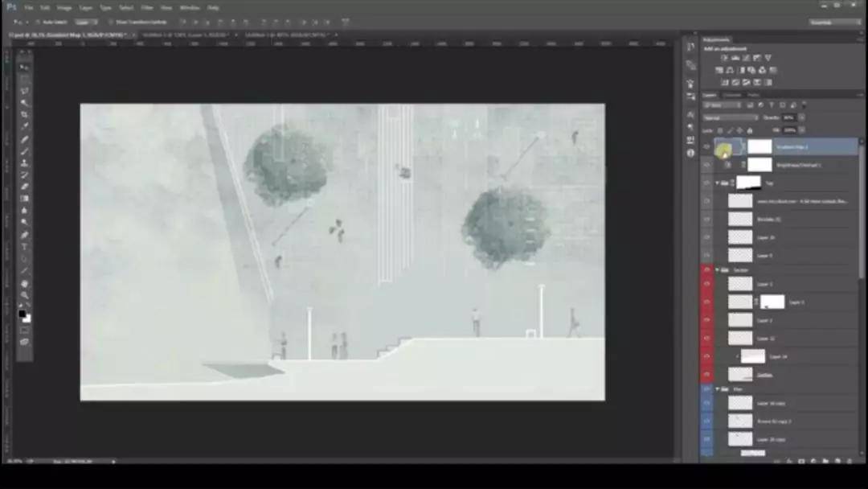Viewport: 868px width, 489px height.
Task: Create a new group folder icon
Action: click(x=825, y=461)
